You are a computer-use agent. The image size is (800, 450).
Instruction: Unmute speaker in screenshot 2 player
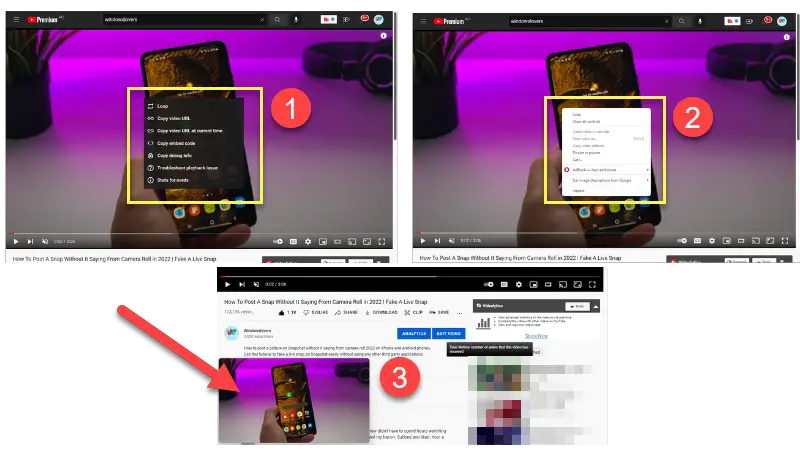[452, 240]
